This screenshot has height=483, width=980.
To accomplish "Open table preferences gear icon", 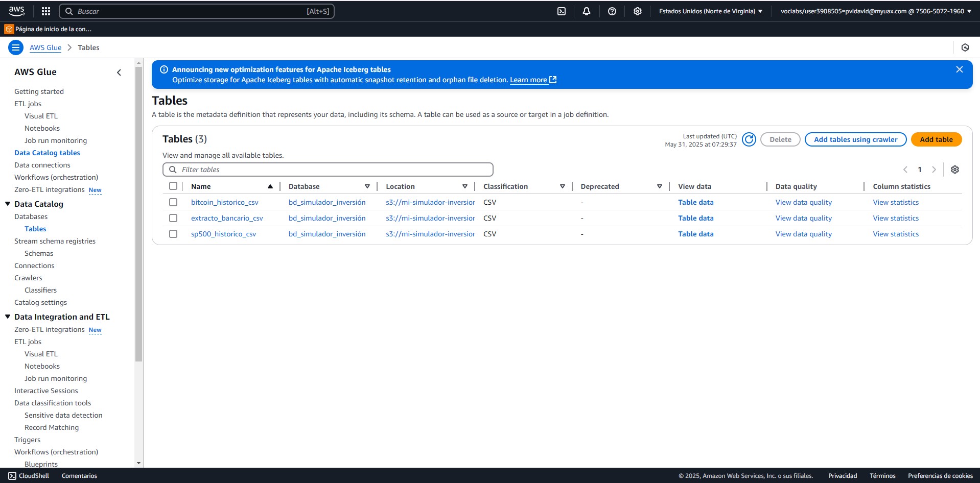I will [955, 170].
